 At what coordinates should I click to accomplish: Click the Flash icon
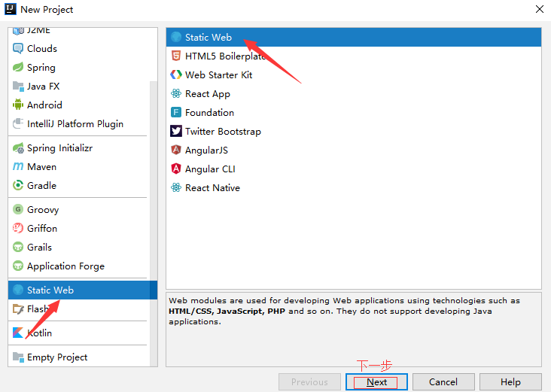18,308
